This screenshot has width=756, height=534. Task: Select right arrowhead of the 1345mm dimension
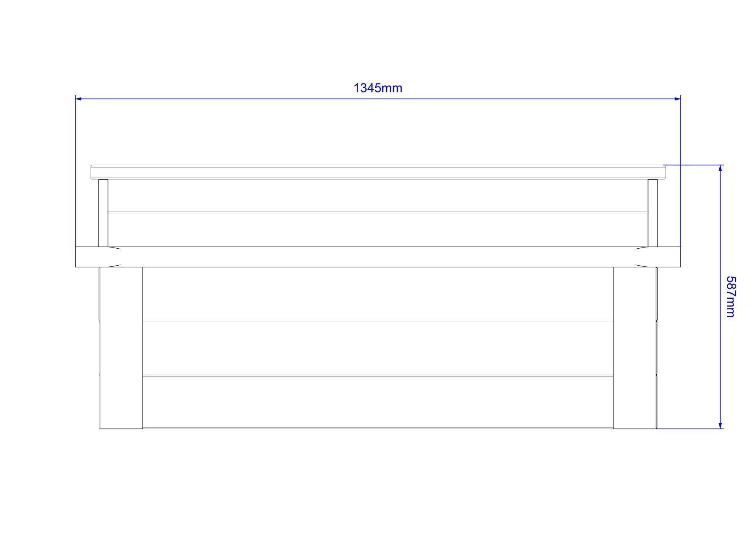pos(677,99)
